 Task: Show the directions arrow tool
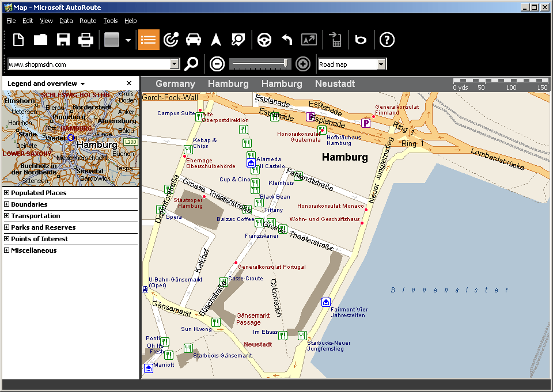click(x=216, y=40)
